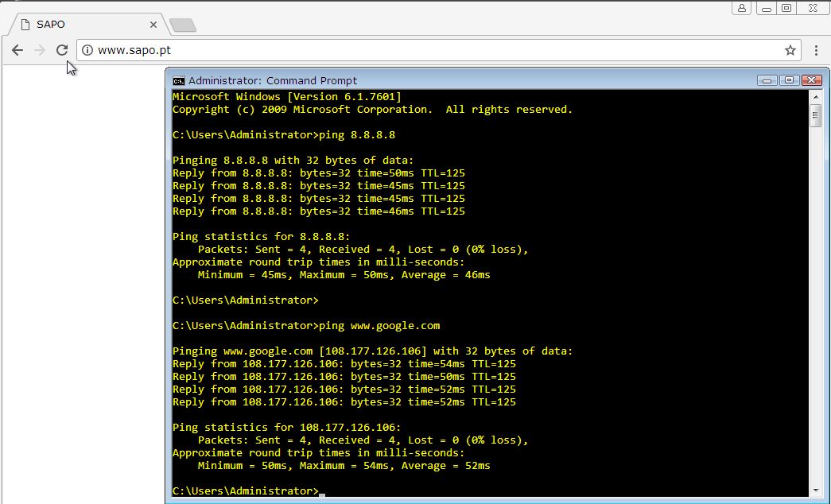View site information for www.sapo.pt

[87, 50]
